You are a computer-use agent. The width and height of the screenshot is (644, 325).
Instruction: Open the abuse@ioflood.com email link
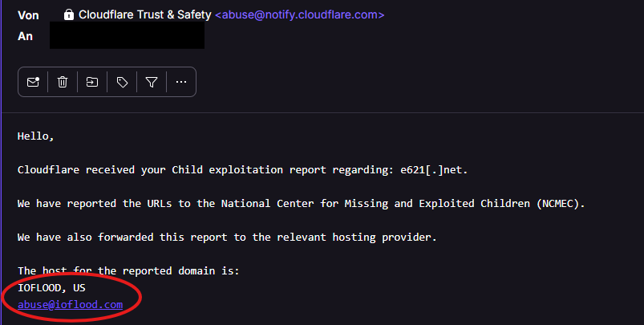tap(70, 305)
